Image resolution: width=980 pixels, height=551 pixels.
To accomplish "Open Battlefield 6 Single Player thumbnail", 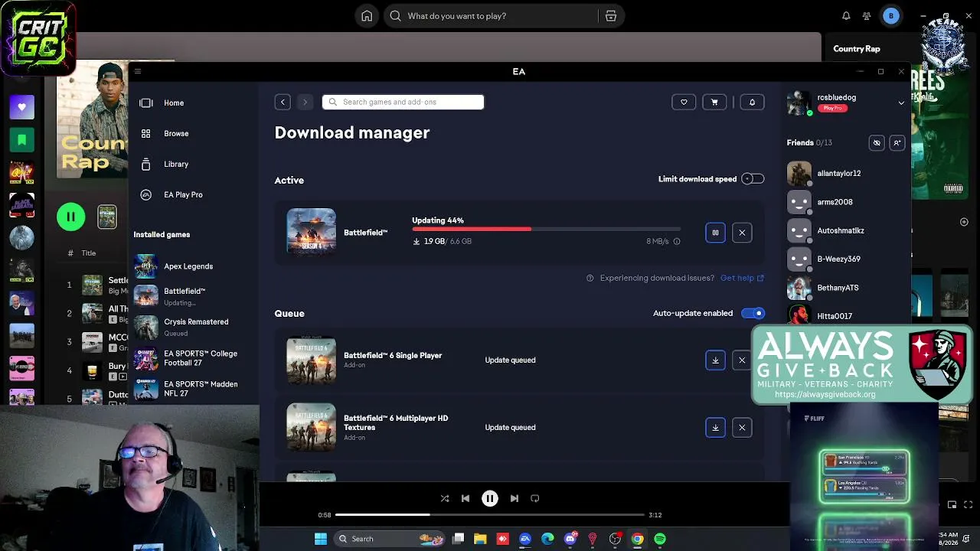I will (x=311, y=360).
